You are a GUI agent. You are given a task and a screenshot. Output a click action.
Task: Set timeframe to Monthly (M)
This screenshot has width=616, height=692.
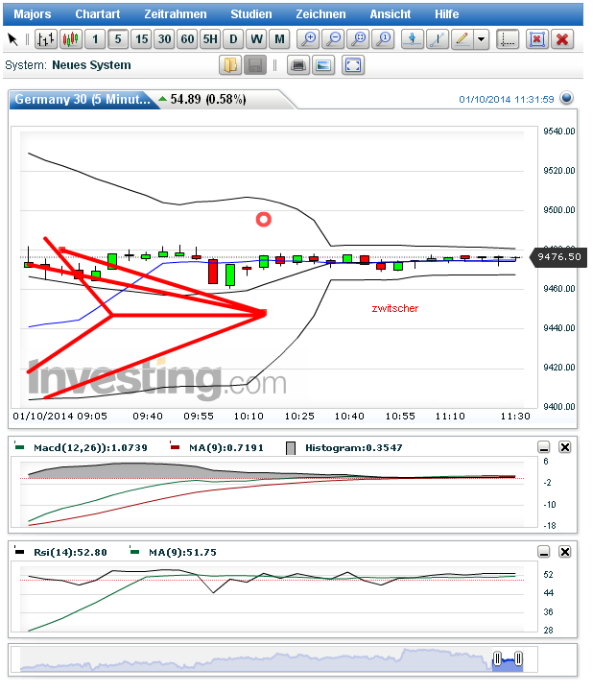click(x=279, y=39)
